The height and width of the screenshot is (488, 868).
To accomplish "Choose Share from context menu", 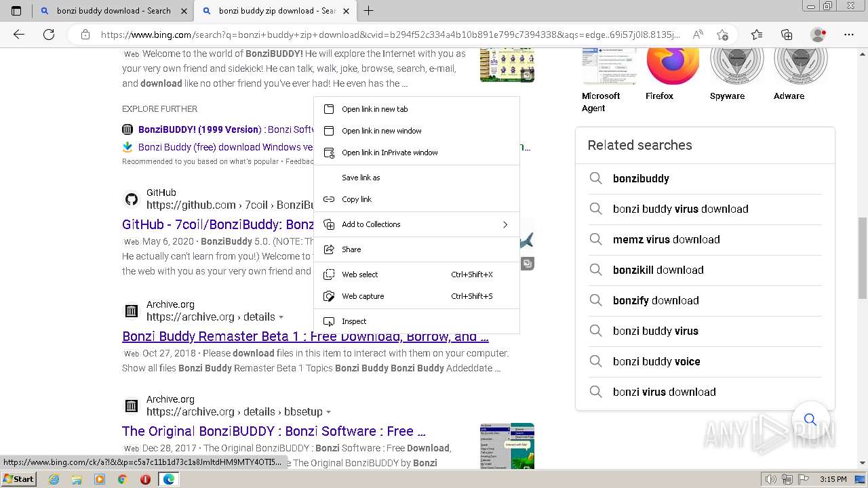I will pyautogui.click(x=416, y=249).
